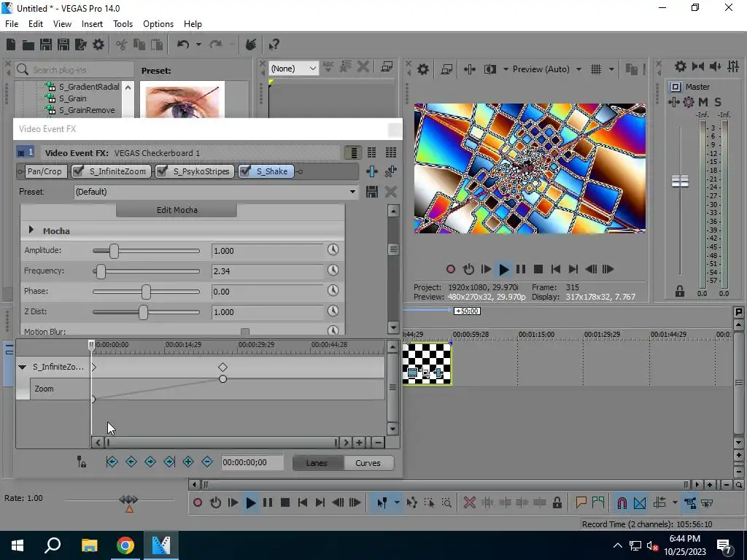747x560 pixels.
Task: Open the View menu
Action: (62, 24)
